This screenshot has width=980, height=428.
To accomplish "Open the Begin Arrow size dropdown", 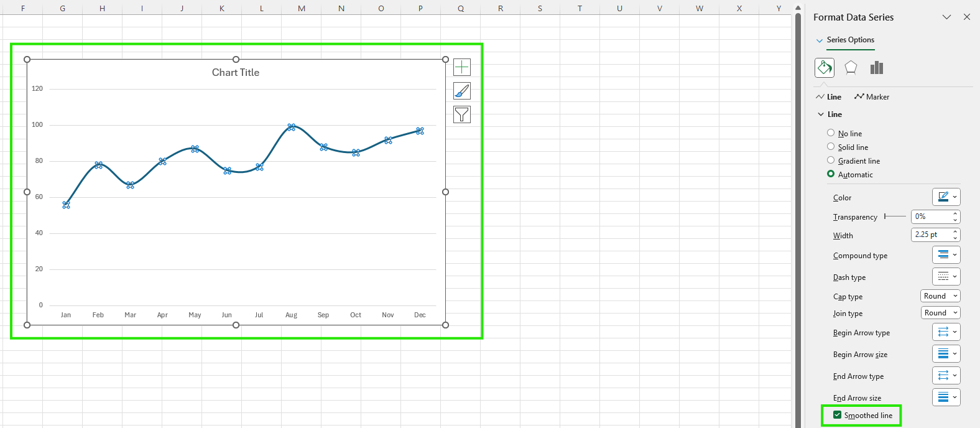I will (x=946, y=353).
